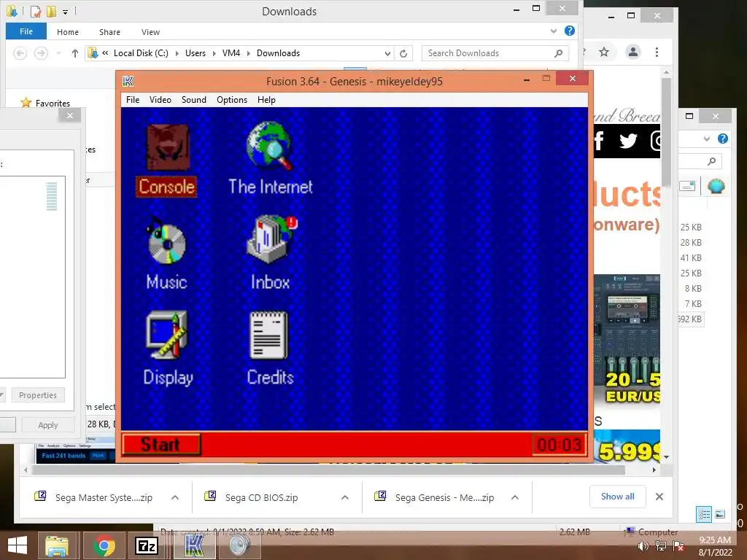Screen dimensions: 747x560
Task: Open Twitter link on webpage
Action: point(628,141)
